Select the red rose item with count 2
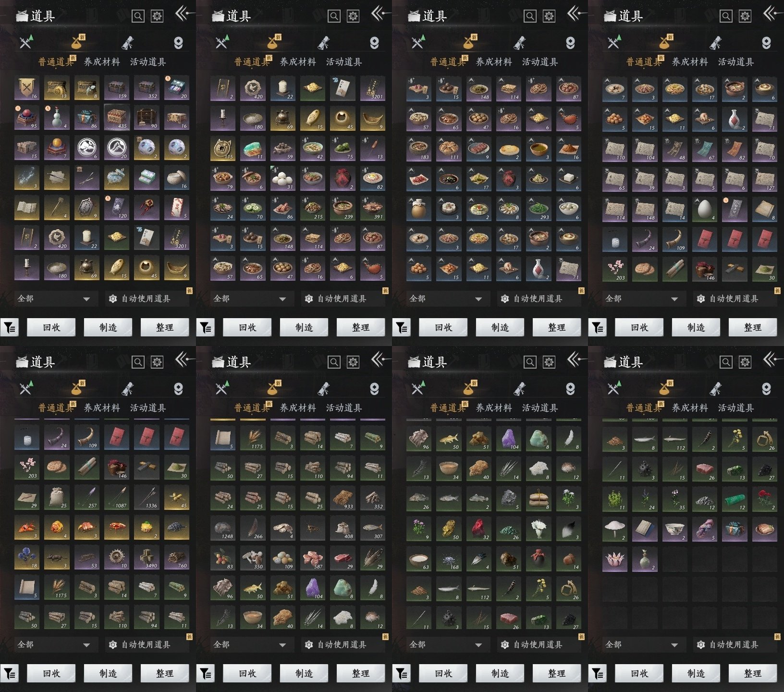This screenshot has height=692, width=784. pos(764,499)
